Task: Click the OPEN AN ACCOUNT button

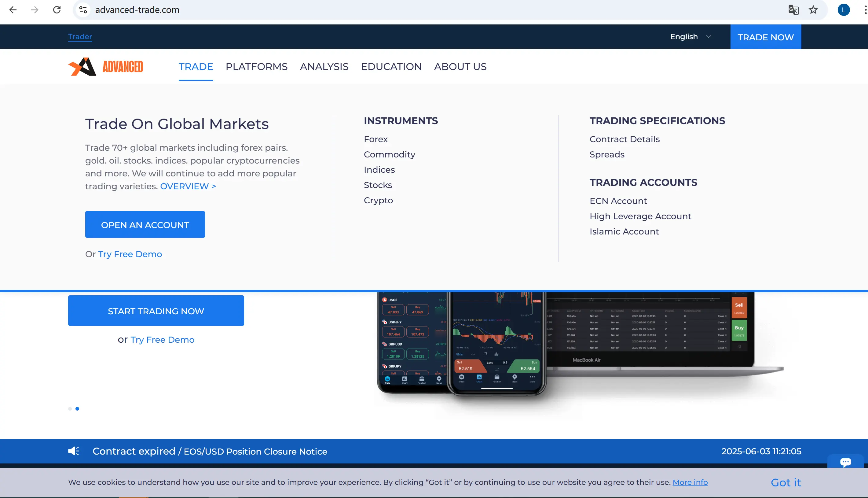Action: [145, 225]
